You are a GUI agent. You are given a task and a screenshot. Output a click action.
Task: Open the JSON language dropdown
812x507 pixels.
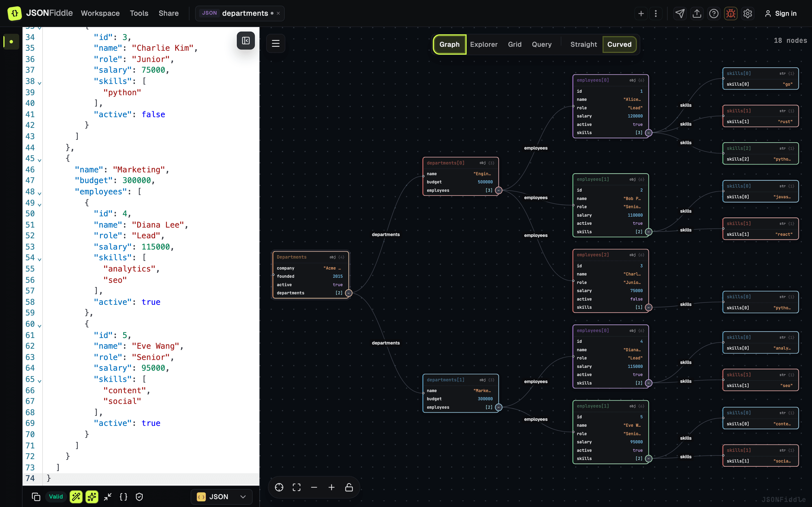pyautogui.click(x=222, y=497)
